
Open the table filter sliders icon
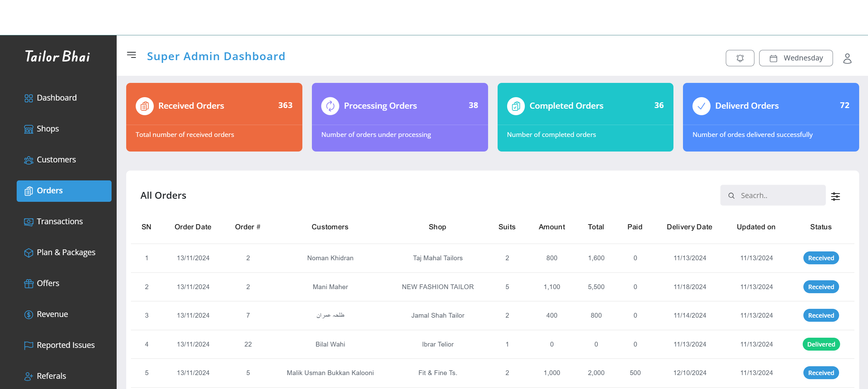[x=835, y=196]
